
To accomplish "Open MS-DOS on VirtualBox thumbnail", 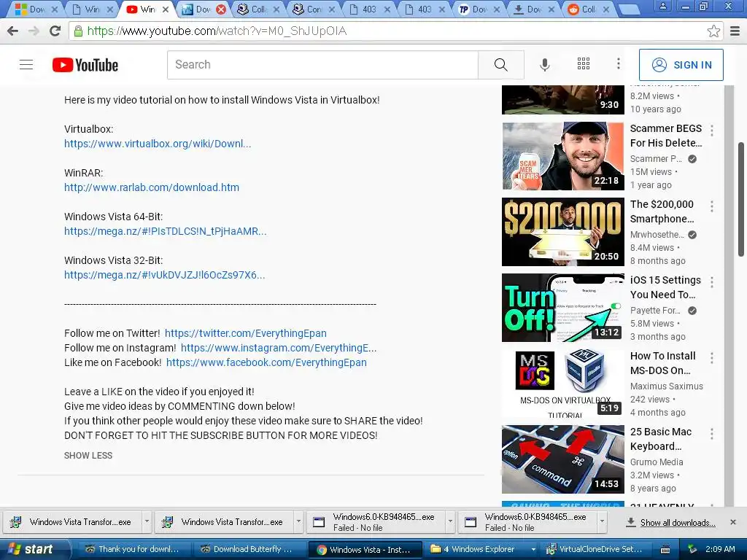I will 562,384.
